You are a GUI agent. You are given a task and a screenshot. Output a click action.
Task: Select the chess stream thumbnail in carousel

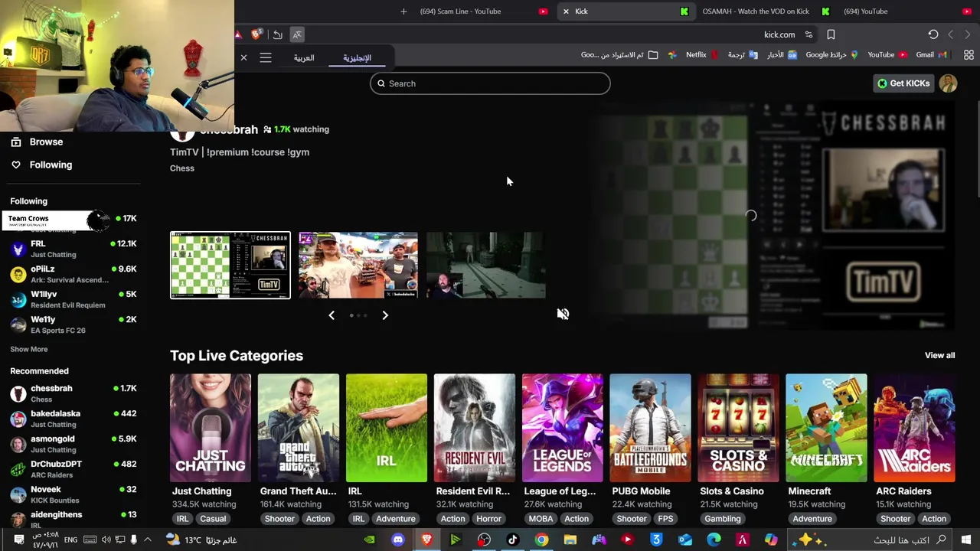pos(230,265)
